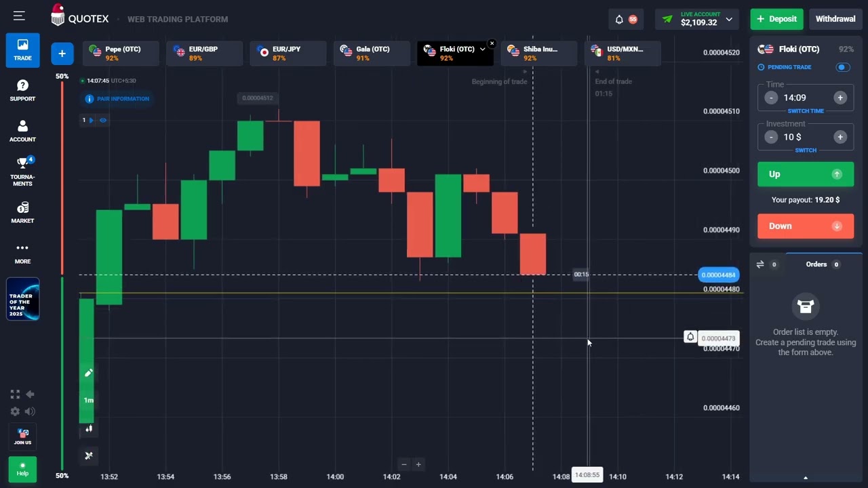Expand the bottom panel arrow in orders sidebar
Viewport: 868px width, 488px height.
click(806, 478)
